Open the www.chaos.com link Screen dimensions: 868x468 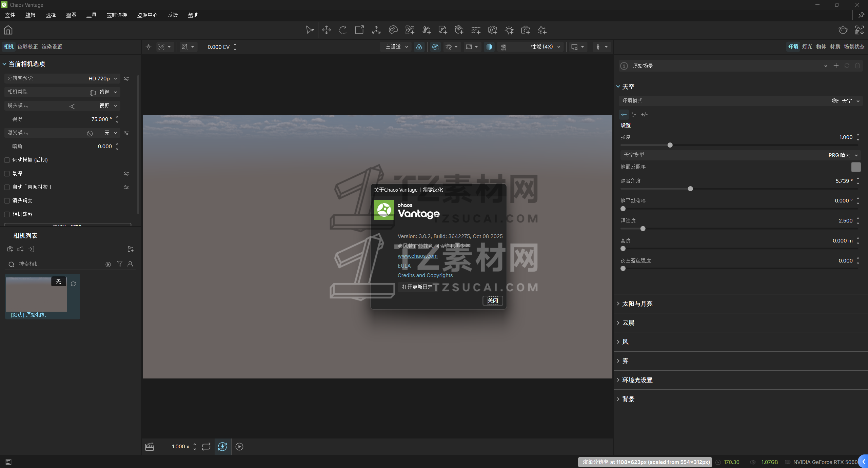pos(417,256)
